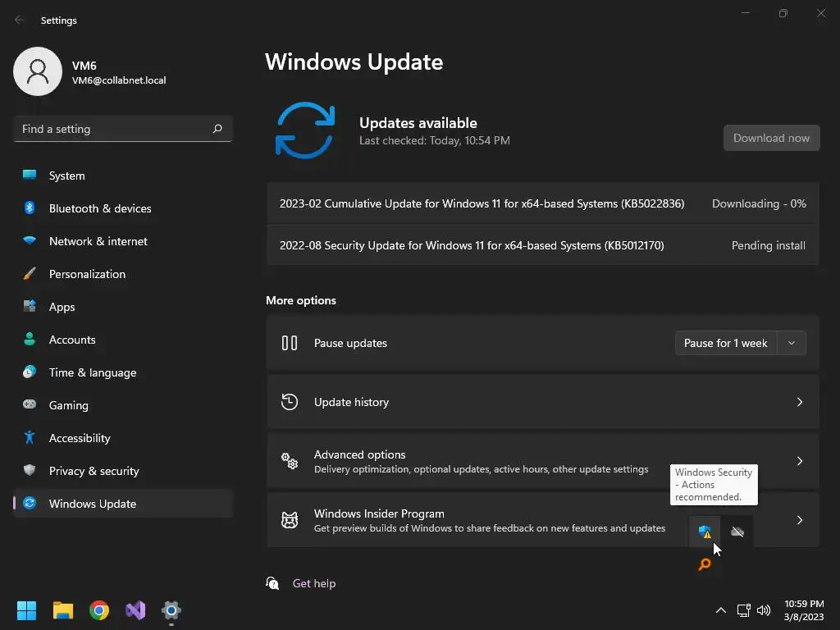Click the Last checked: Today, 10:54 PM text
Image resolution: width=840 pixels, height=630 pixels.
435,140
